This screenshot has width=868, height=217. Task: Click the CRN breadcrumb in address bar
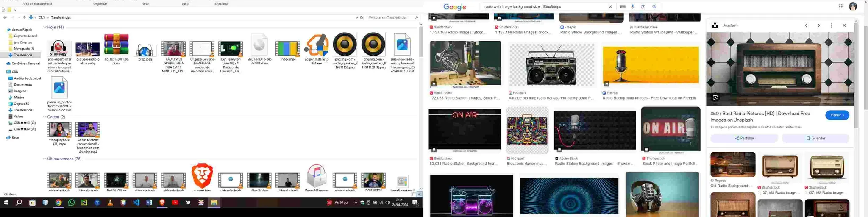(42, 17)
